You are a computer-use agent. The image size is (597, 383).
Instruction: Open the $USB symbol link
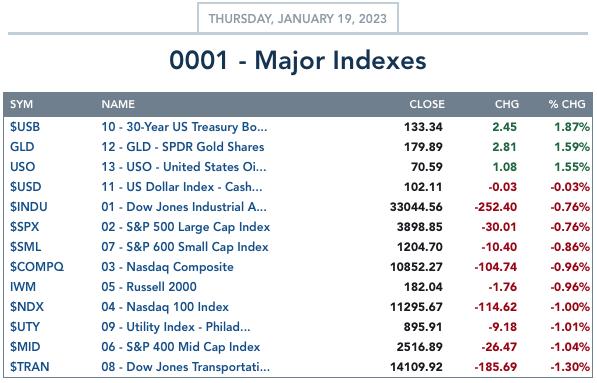(25, 127)
